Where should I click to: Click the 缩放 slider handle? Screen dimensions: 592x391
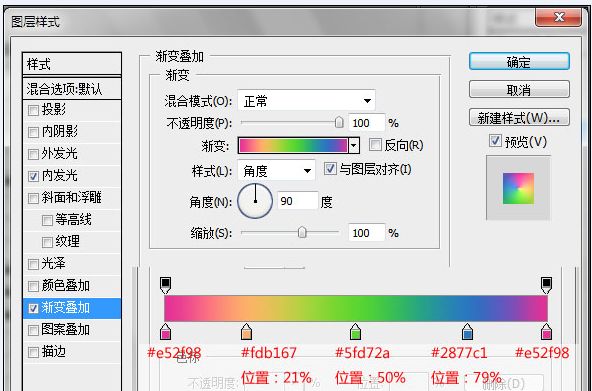(x=302, y=232)
